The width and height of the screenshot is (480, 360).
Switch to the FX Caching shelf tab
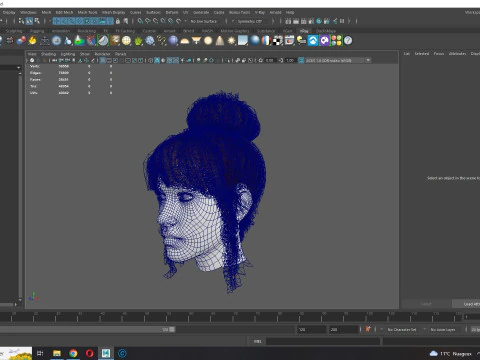pos(125,31)
